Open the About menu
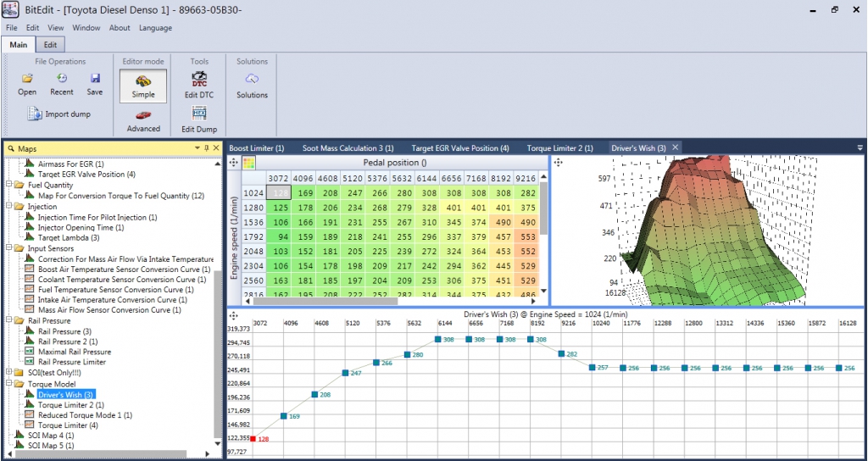The height and width of the screenshot is (461, 868). pyautogui.click(x=120, y=28)
